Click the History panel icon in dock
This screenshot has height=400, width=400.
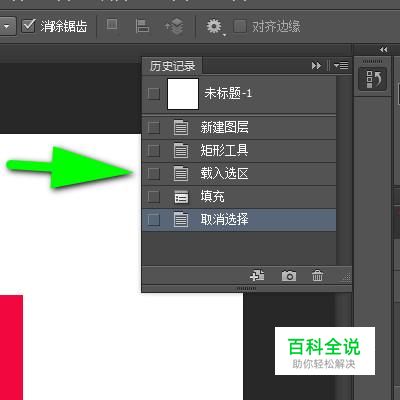click(373, 79)
